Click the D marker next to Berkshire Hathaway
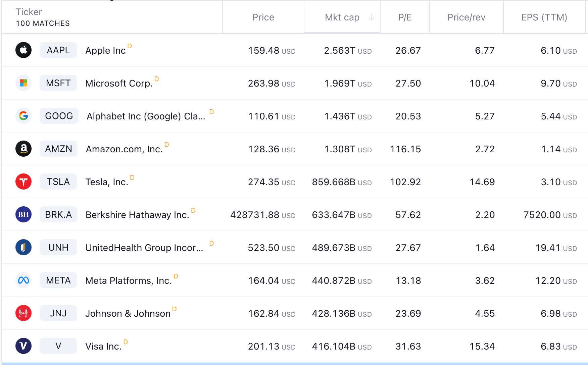Image resolution: width=588 pixels, height=365 pixels. (193, 210)
